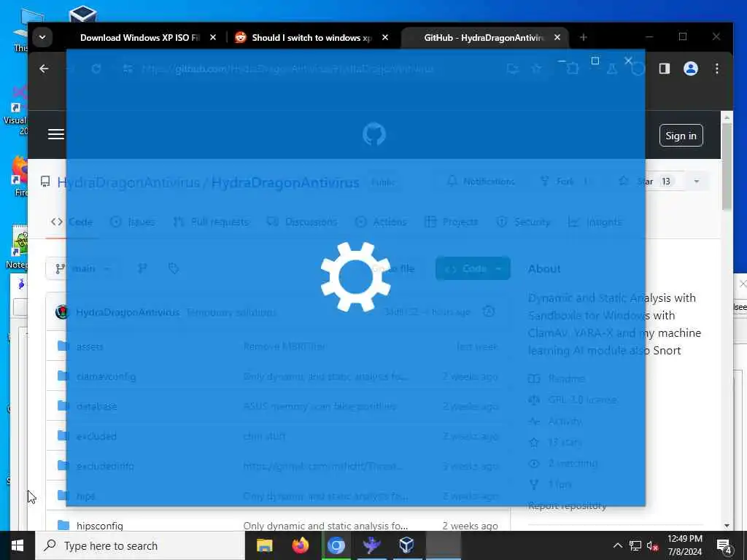Click the star count 13
Viewport: 747px width, 560px height.
click(666, 182)
